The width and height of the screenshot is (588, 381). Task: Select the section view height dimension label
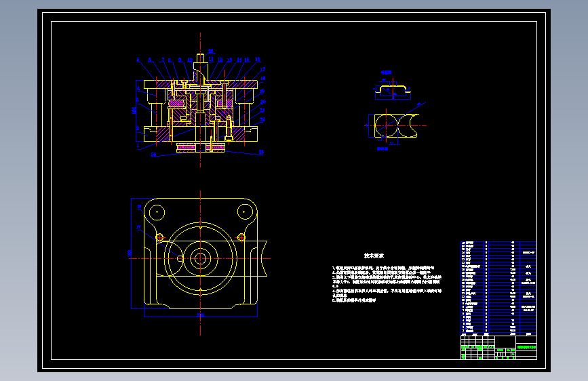click(x=134, y=111)
